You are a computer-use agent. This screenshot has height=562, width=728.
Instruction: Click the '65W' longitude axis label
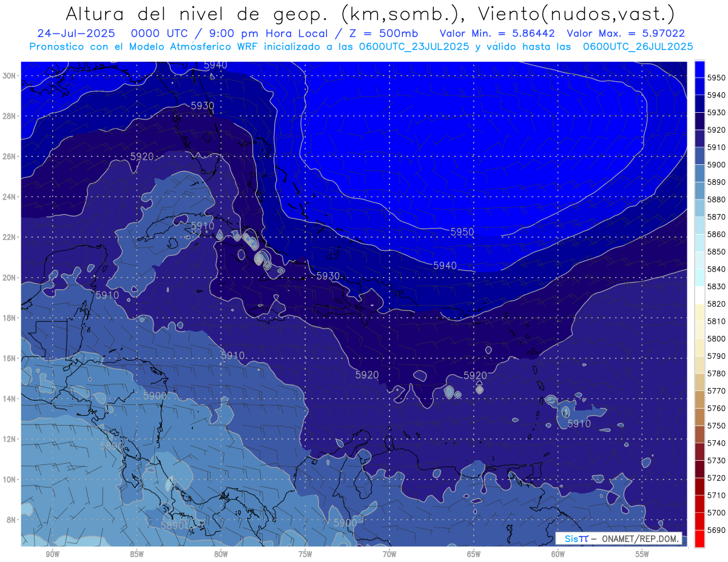click(474, 554)
